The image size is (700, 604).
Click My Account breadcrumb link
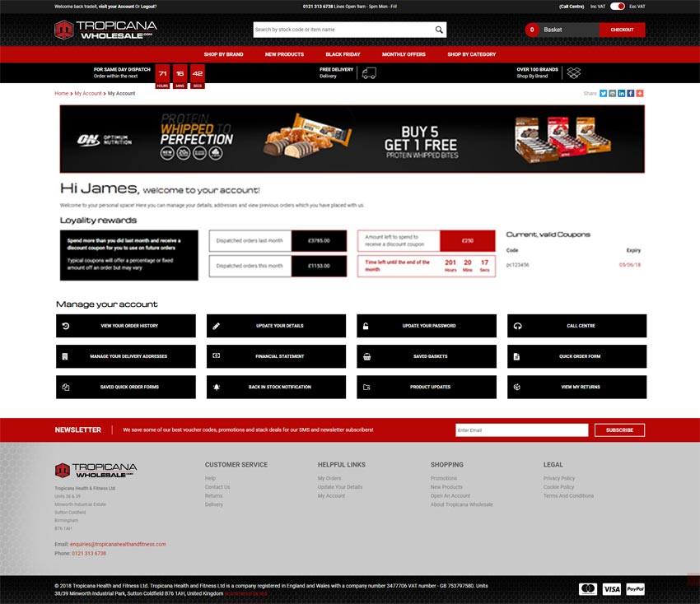click(x=88, y=93)
